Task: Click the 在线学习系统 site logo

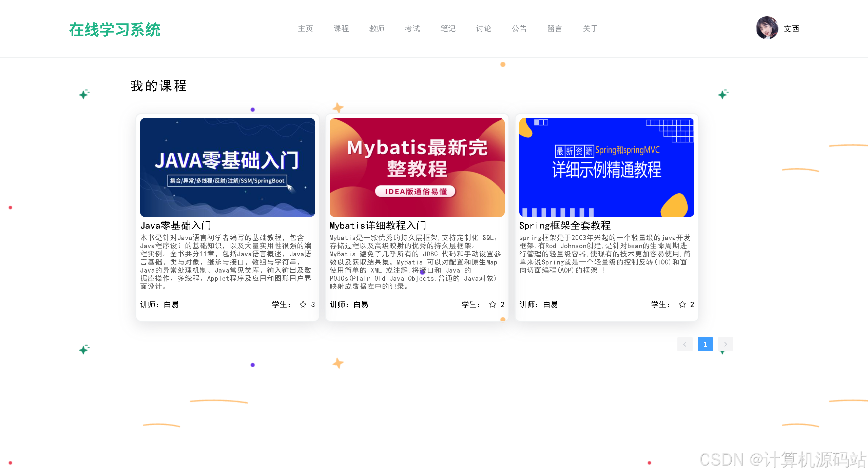Action: (x=115, y=30)
